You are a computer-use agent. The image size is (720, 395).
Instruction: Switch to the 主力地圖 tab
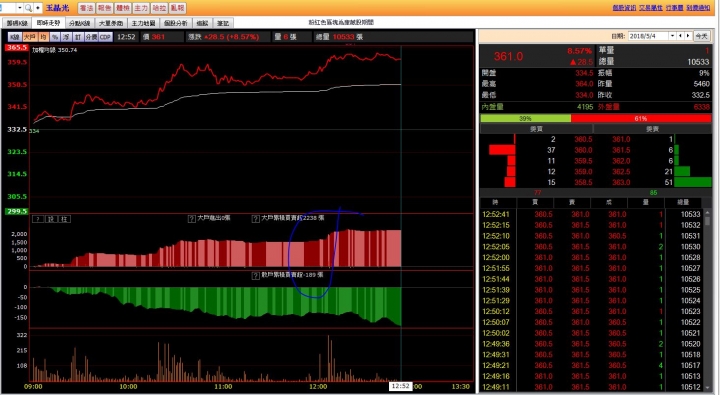tap(143, 23)
